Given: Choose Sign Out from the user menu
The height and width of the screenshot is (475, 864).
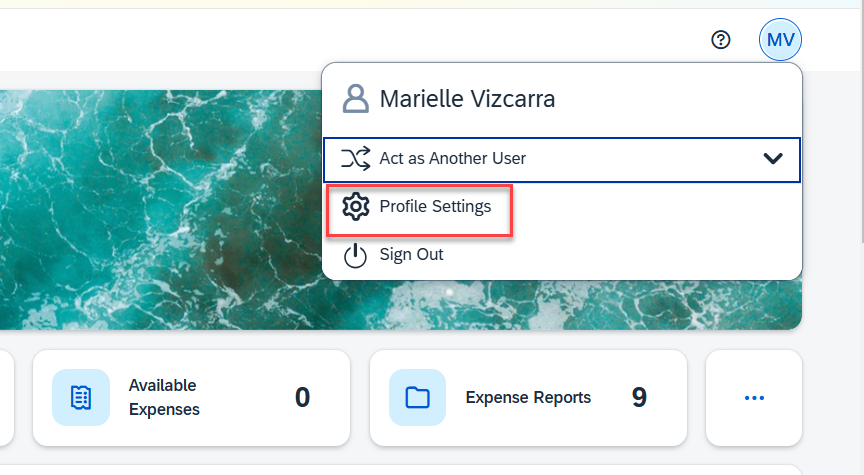Looking at the screenshot, I should 411,255.
